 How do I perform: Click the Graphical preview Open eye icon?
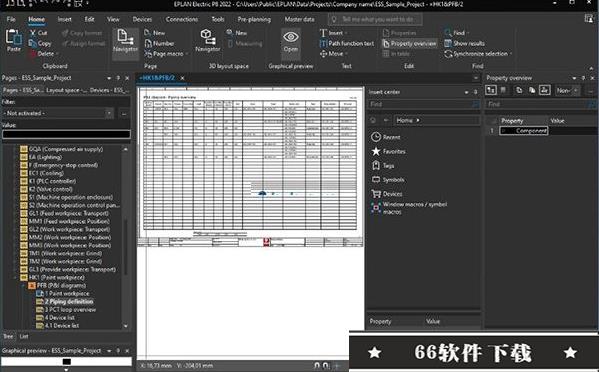point(291,37)
